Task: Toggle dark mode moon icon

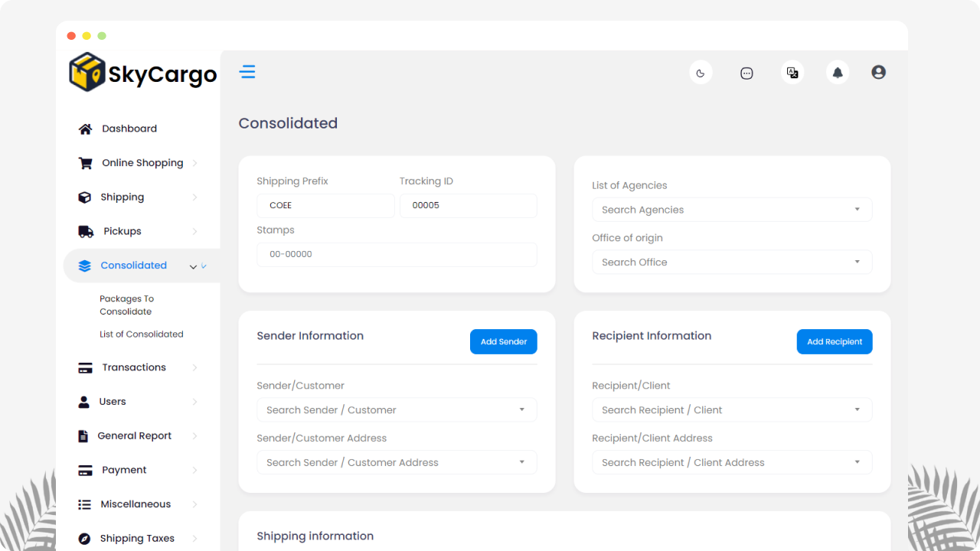Action: [x=701, y=73]
